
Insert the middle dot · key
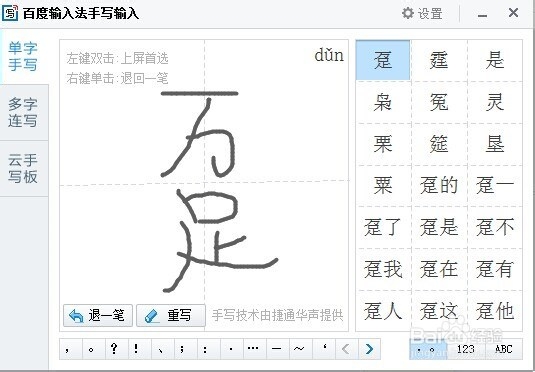click(232, 349)
